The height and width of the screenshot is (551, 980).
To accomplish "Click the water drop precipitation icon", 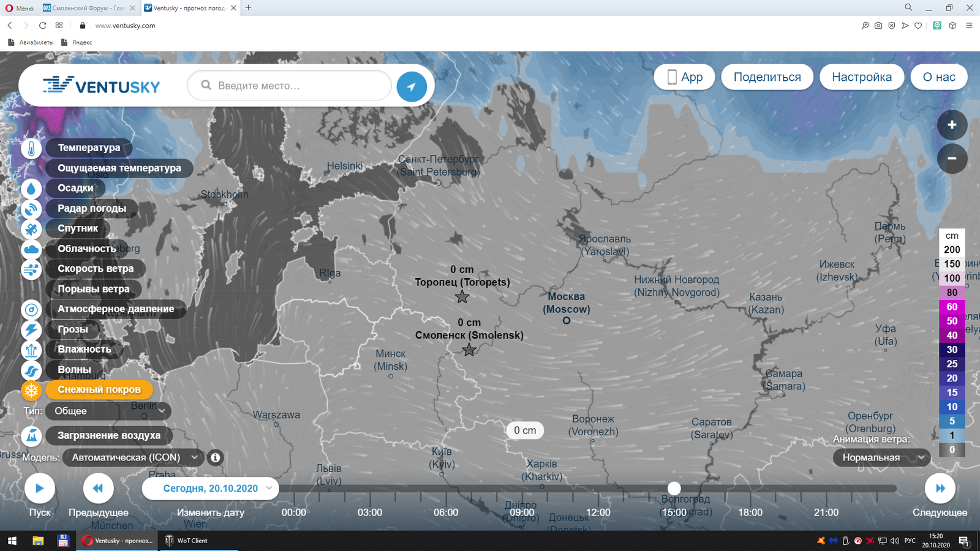I will pos(31,189).
